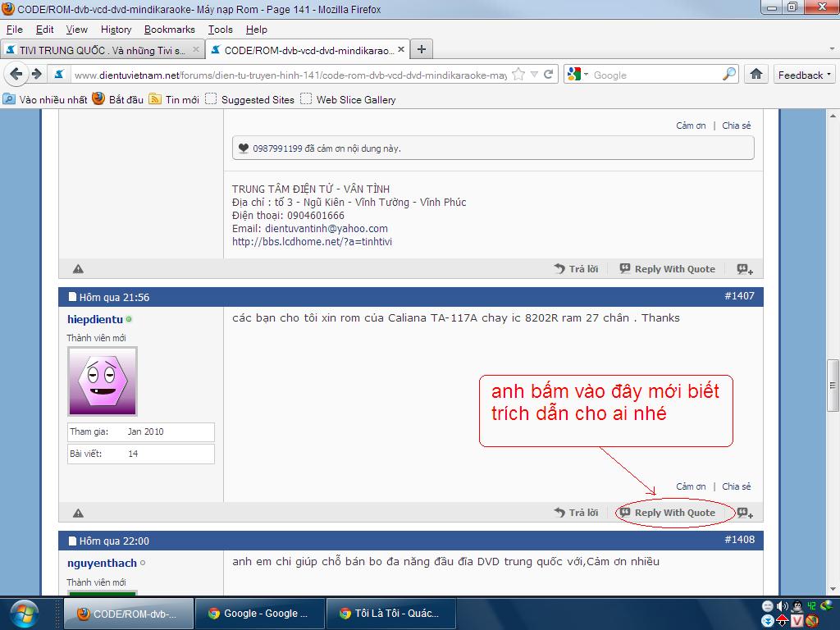The image size is (840, 630).
Task: Open the Windows Start orb
Action: [24, 614]
